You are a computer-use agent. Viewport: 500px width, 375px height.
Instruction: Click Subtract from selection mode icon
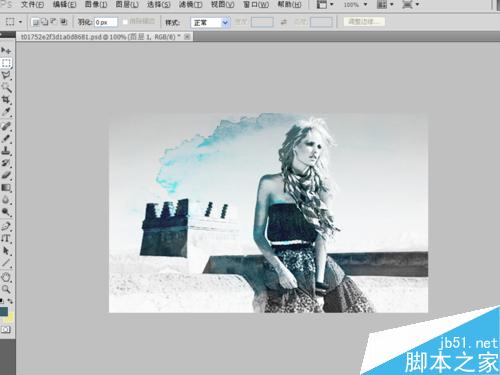[x=54, y=22]
